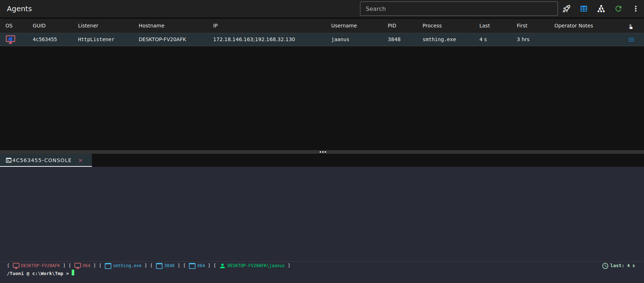Click DESKTOP-FV20AFK\jaanus in console status bar
The image size is (644, 283).
[x=256, y=266]
